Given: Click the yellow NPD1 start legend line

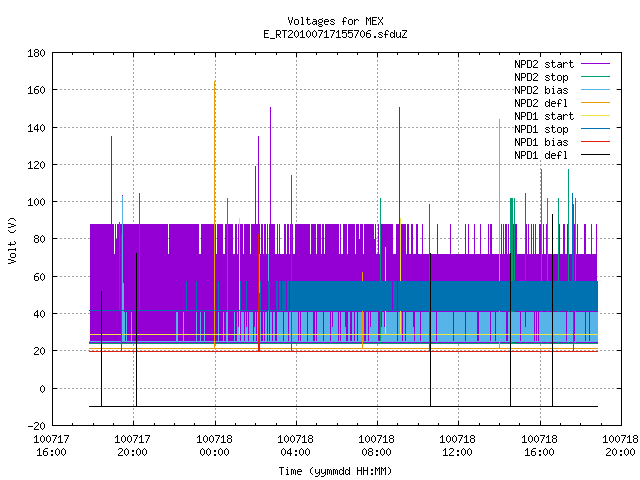Looking at the screenshot, I should point(595,116).
